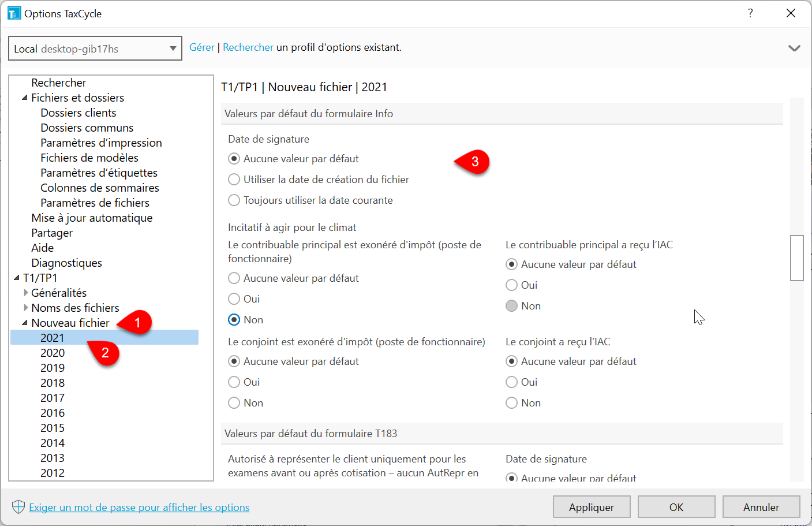Click the Rechercher profile link
The image size is (812, 526).
pyautogui.click(x=248, y=47)
